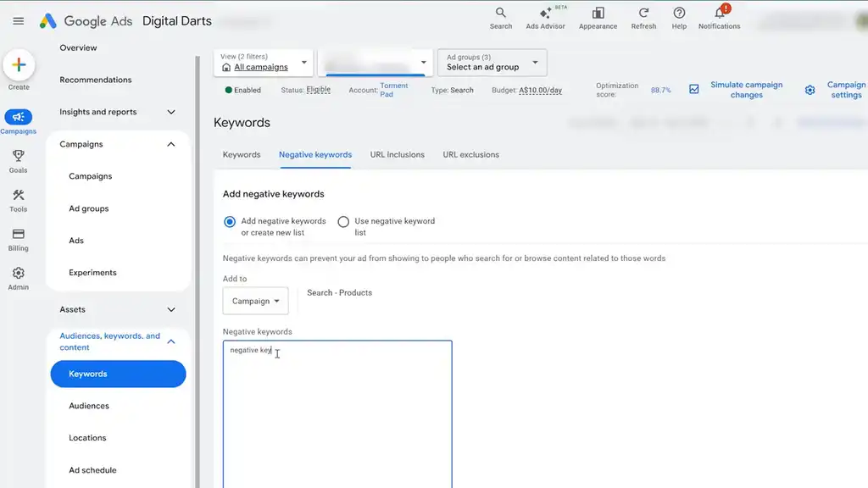
Task: Open the Goals trophy icon
Action: pos(19,156)
